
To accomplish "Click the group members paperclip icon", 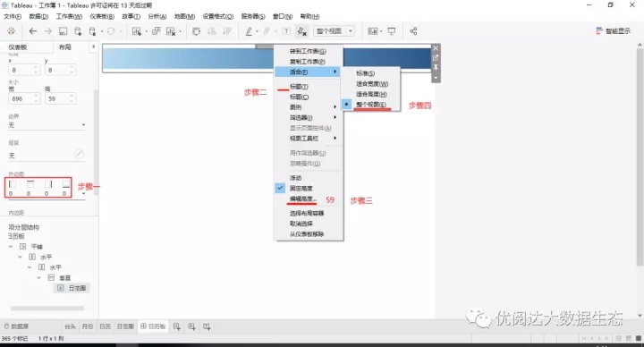I will point(267,31).
